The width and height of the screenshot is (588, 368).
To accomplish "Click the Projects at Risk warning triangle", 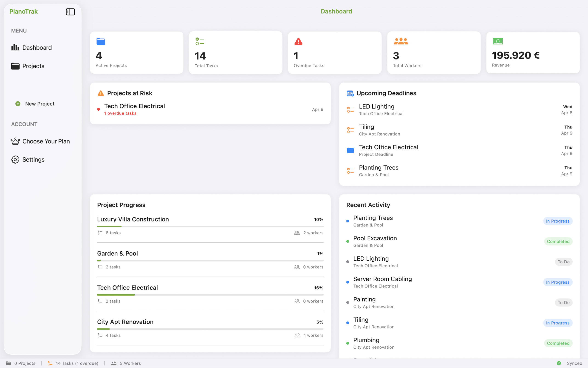I will [x=100, y=93].
